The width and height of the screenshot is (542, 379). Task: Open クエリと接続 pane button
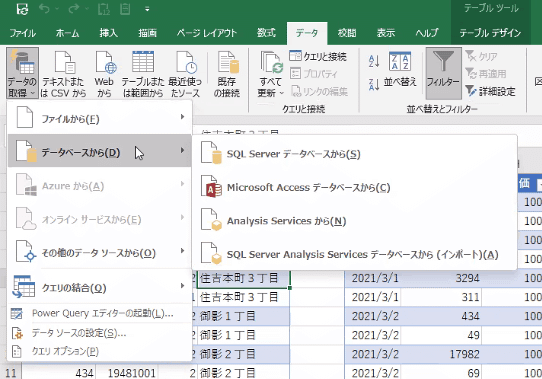coord(318,56)
